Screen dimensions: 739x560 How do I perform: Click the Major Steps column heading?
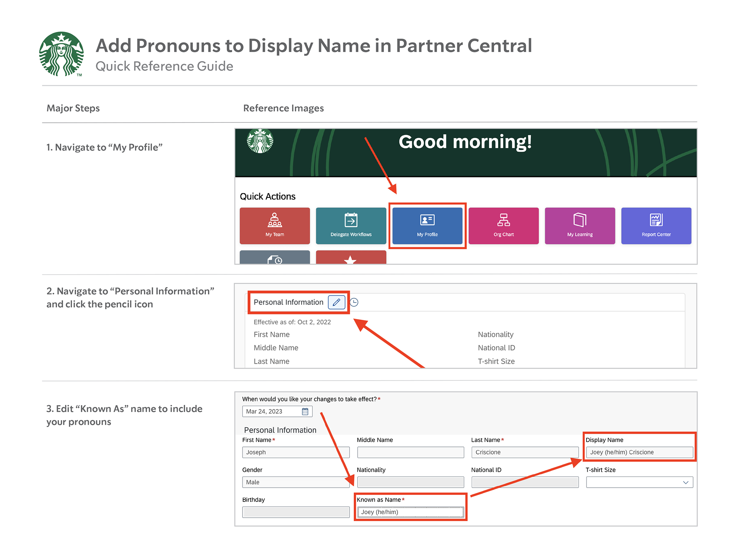point(73,108)
